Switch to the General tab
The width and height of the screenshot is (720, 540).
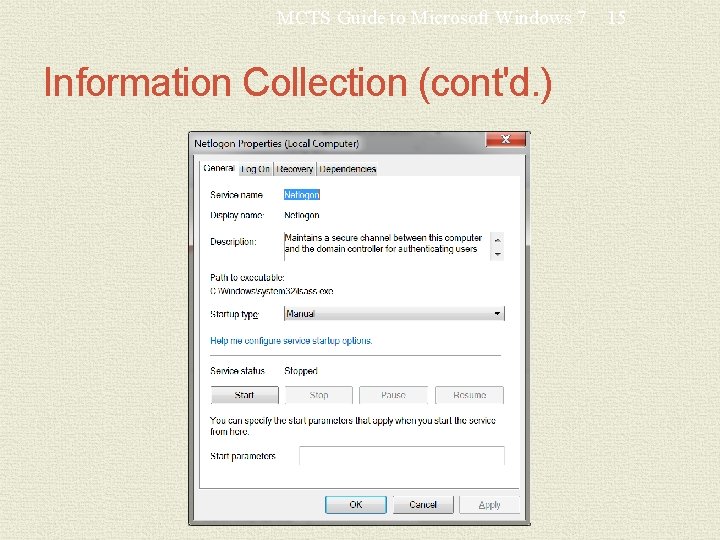pyautogui.click(x=219, y=168)
